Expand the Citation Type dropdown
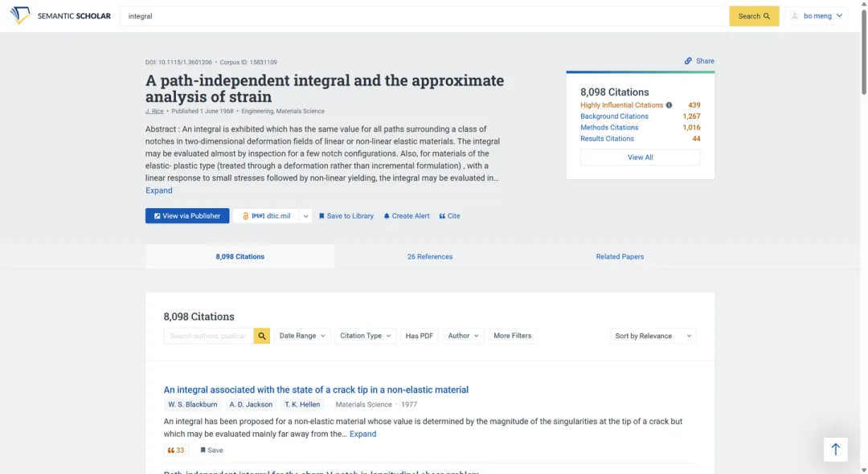868x474 pixels. [366, 335]
